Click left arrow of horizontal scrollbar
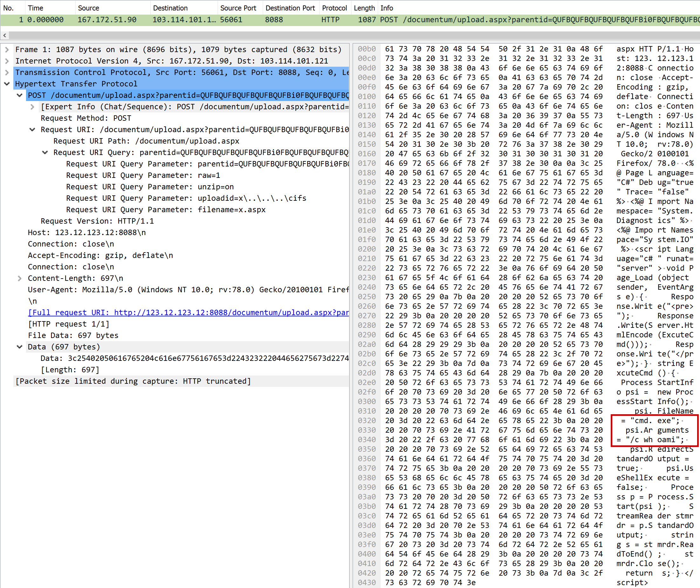 (x=5, y=35)
